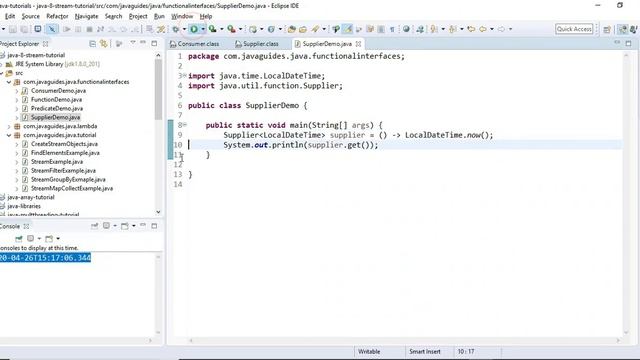Click the Next Annotation icon
Image resolution: width=640 pixels, height=360 pixels.
click(x=434, y=29)
